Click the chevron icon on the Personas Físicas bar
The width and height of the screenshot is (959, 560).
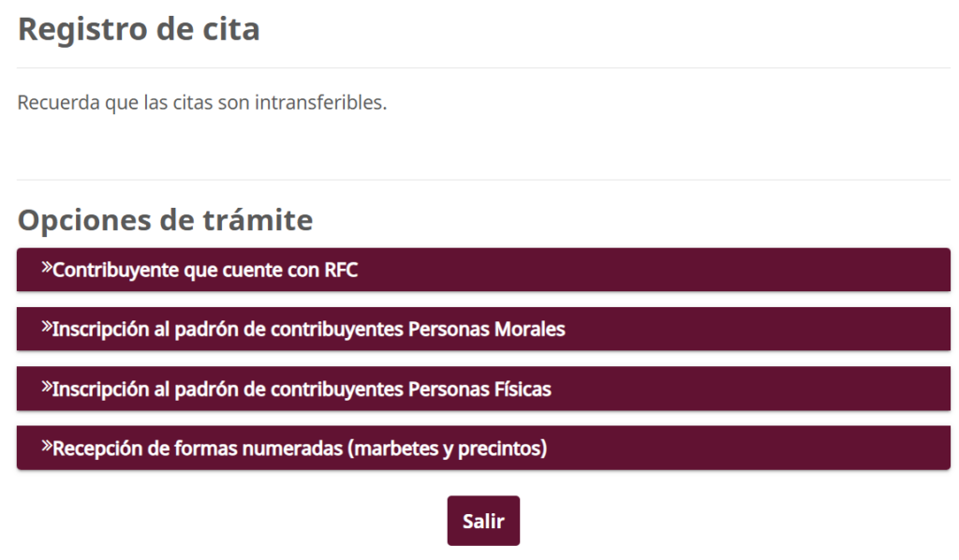click(45, 388)
